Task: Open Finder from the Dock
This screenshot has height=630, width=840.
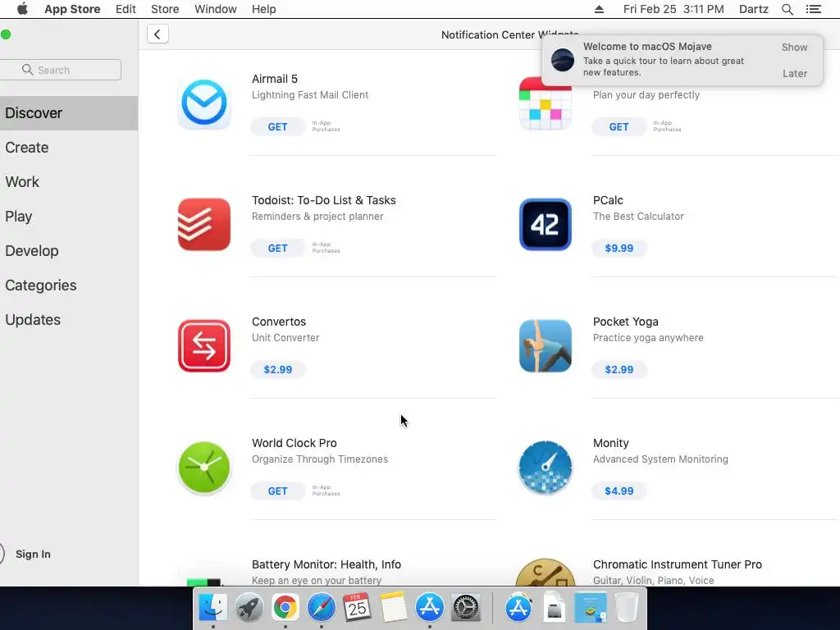Action: point(212,608)
